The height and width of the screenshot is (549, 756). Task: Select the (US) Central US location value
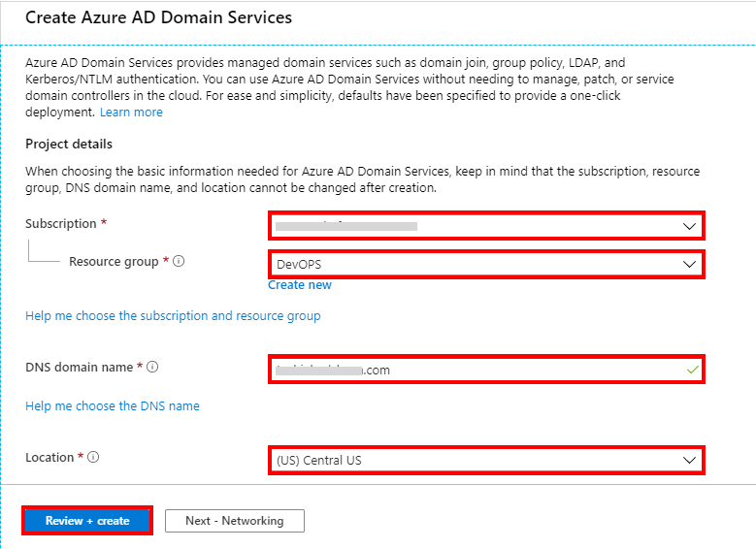318,460
